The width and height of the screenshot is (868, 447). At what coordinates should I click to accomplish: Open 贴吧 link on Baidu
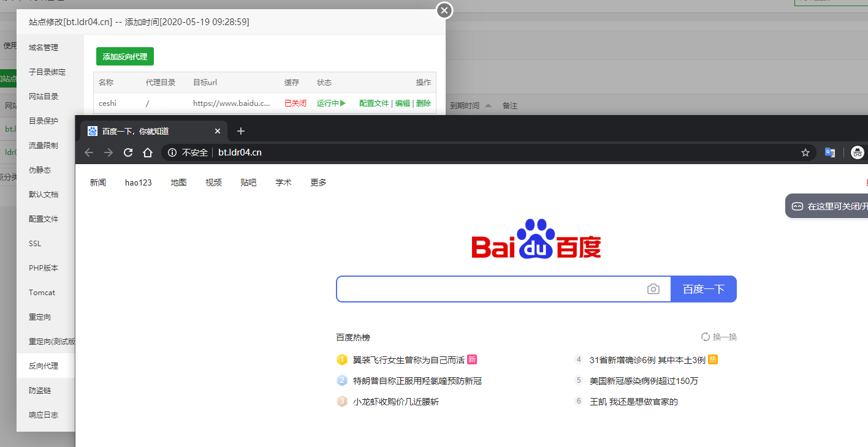248,182
